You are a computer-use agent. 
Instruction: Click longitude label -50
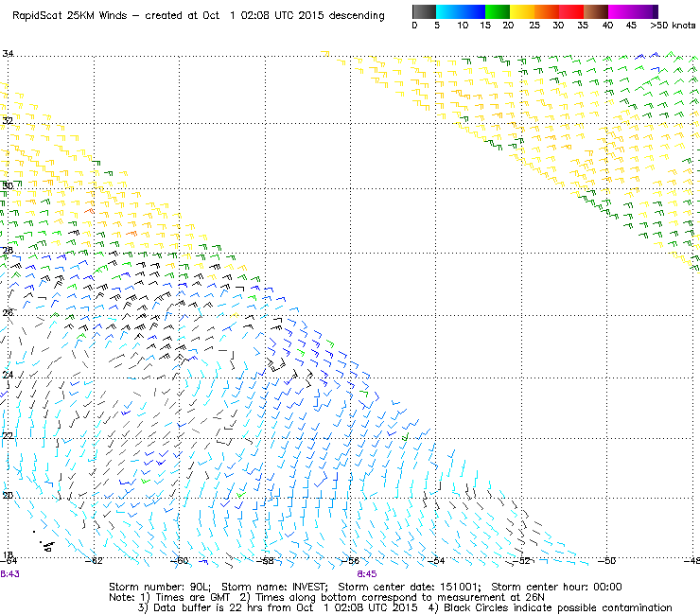(607, 561)
